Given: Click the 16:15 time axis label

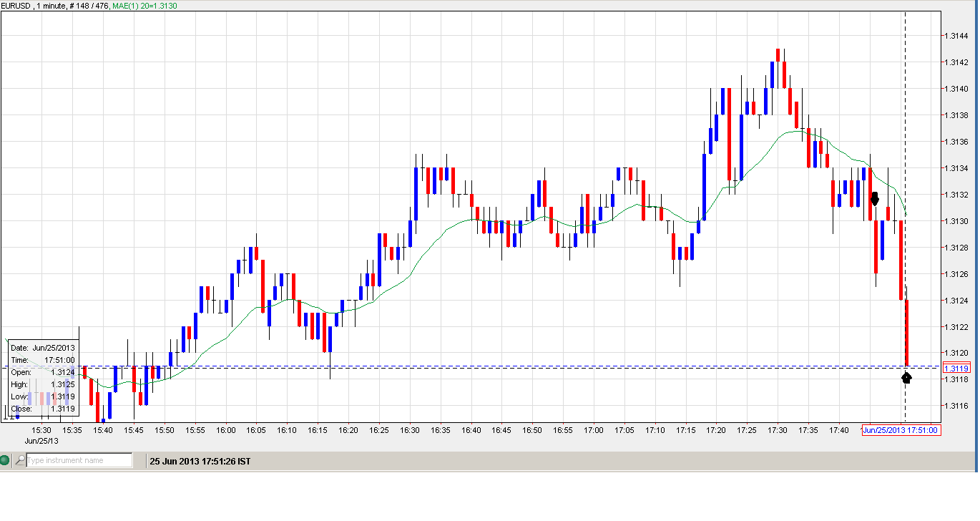Looking at the screenshot, I should [x=318, y=430].
